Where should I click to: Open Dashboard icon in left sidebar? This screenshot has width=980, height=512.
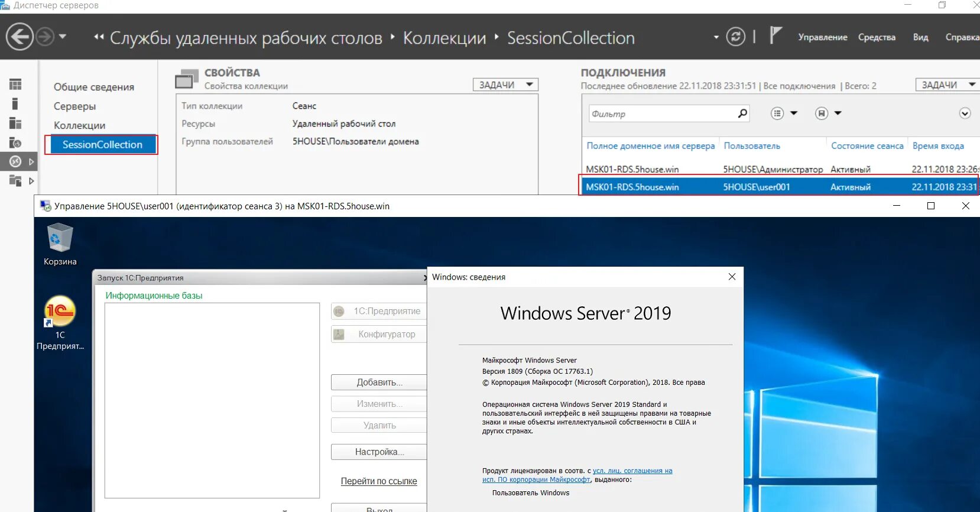(15, 84)
